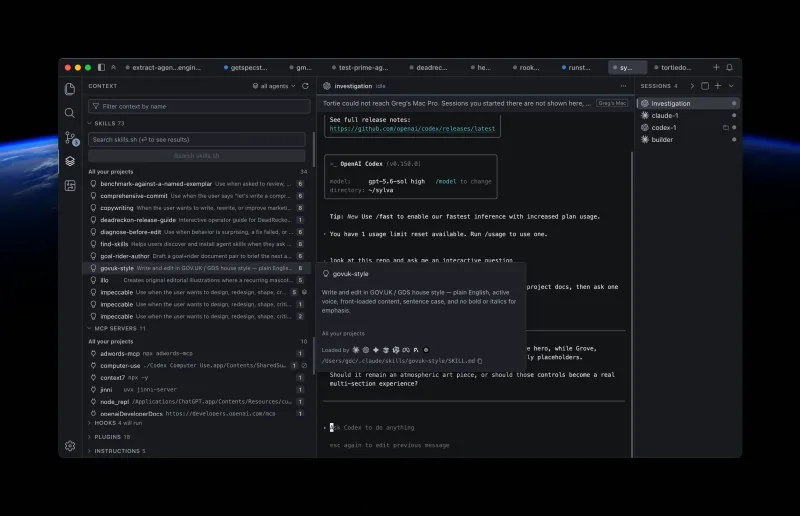
Task: Click the lightbulb icon beside copywriting skill
Action: coord(93,208)
